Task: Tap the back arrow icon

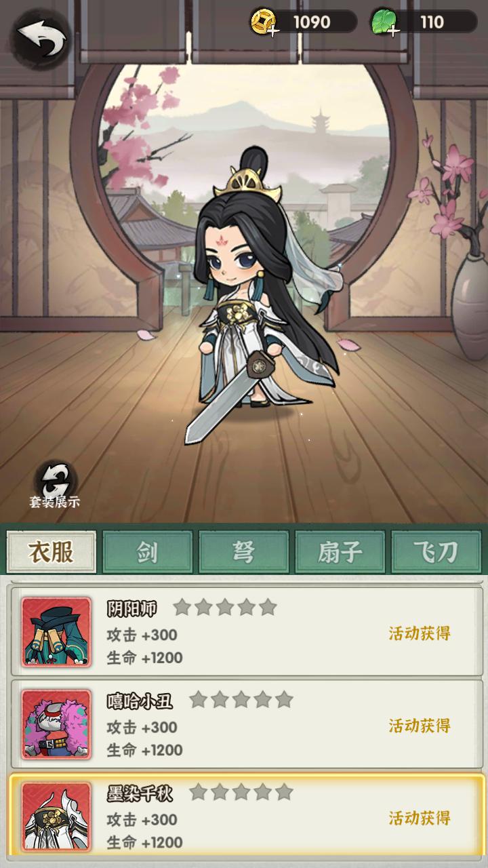Action: [x=40, y=39]
